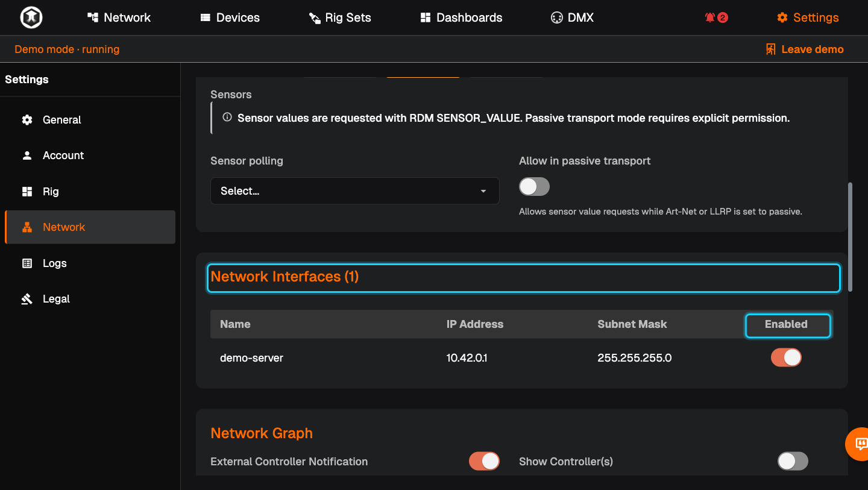Screen dimensions: 868x490
Task: Open the Sensor polling dropdown
Action: pyautogui.click(x=354, y=191)
